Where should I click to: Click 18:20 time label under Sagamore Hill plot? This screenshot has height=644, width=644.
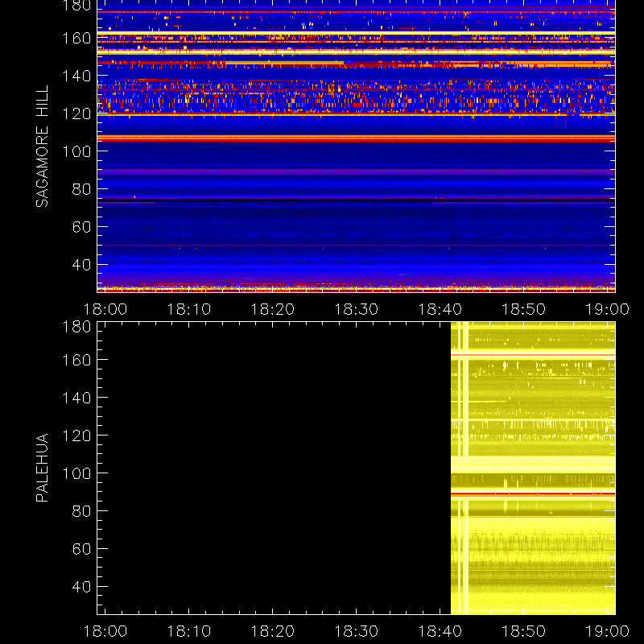[x=273, y=309]
